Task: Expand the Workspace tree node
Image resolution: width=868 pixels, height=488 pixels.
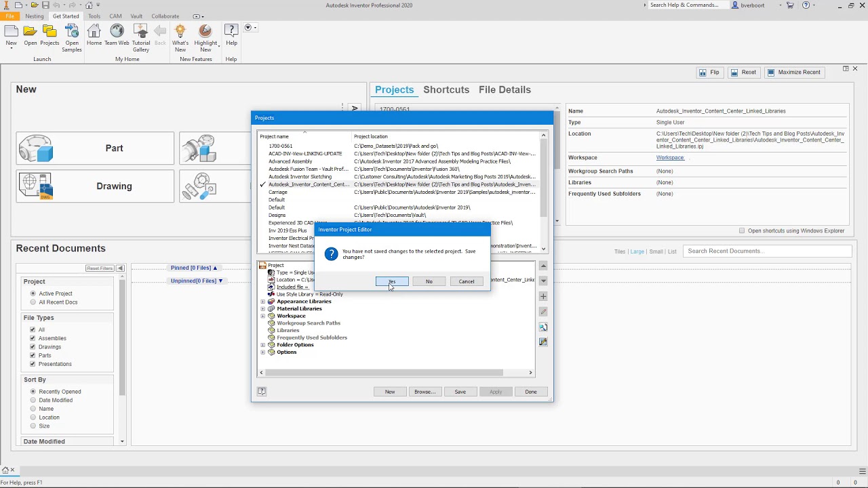Action: [263, 316]
